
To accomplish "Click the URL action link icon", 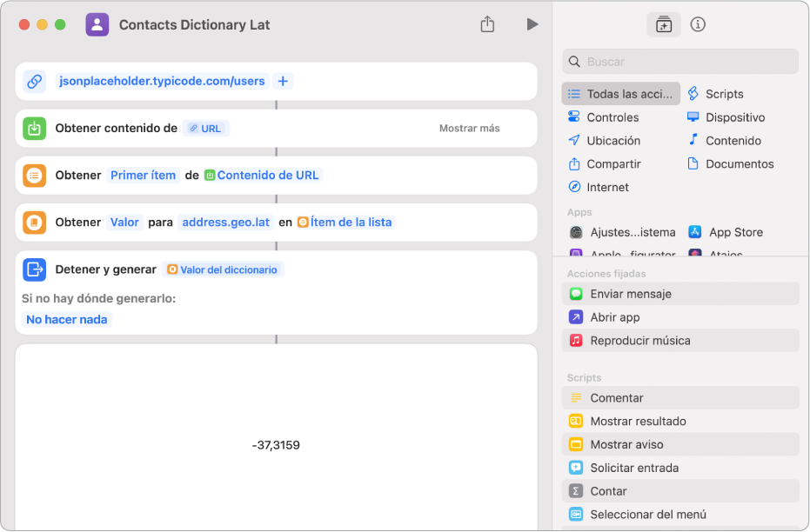I will (x=35, y=81).
